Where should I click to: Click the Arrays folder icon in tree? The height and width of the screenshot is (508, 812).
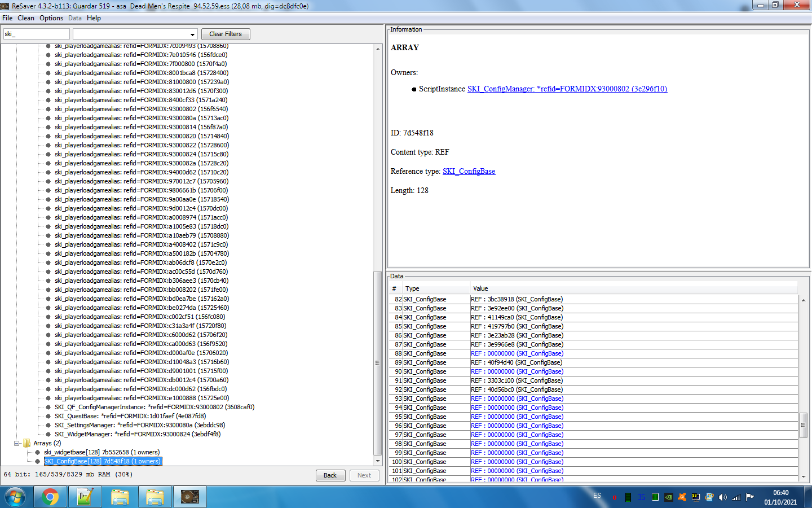[27, 443]
